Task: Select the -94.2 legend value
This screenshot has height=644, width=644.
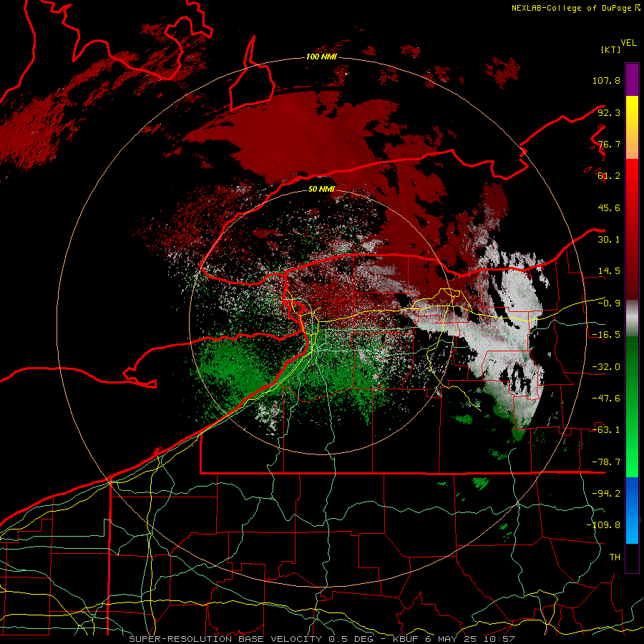Action: click(x=606, y=494)
